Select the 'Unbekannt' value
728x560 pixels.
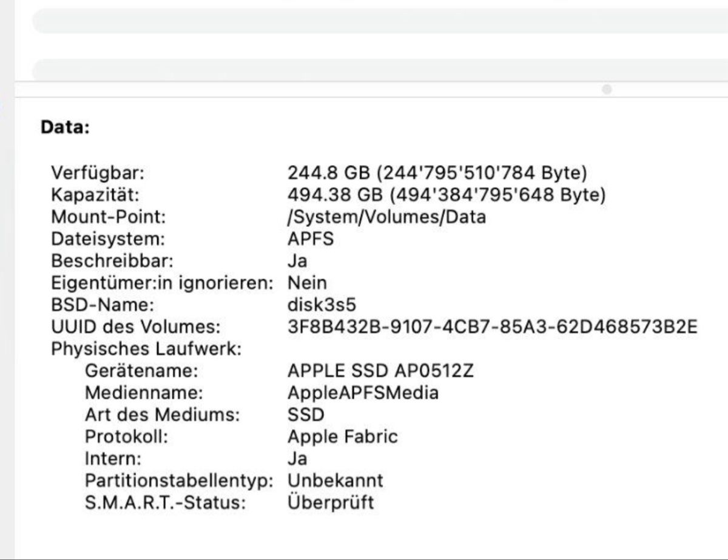[x=335, y=481]
